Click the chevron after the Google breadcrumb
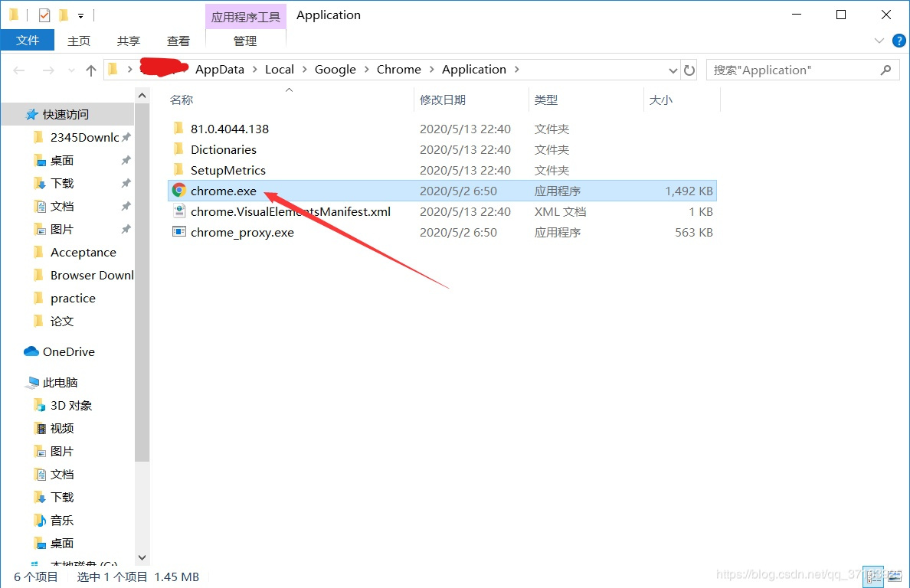This screenshot has height=588, width=910. click(x=365, y=69)
